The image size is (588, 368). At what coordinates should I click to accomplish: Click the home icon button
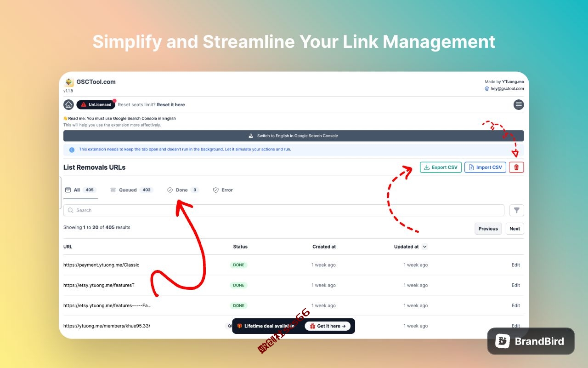pos(68,104)
